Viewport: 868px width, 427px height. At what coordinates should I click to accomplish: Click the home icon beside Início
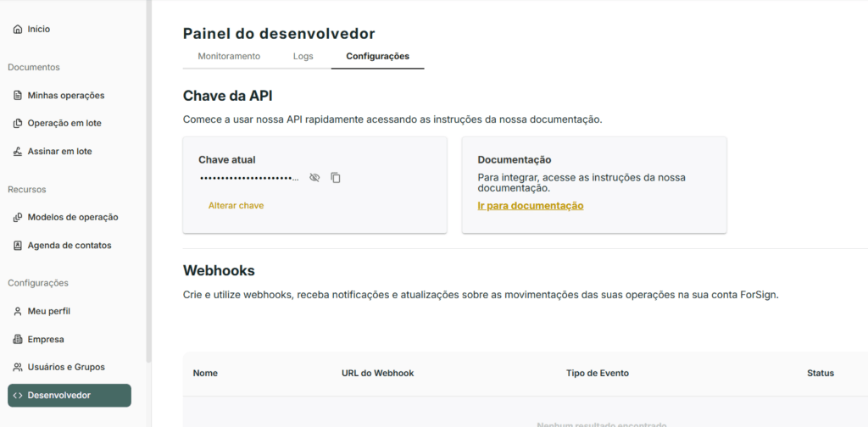pos(18,29)
